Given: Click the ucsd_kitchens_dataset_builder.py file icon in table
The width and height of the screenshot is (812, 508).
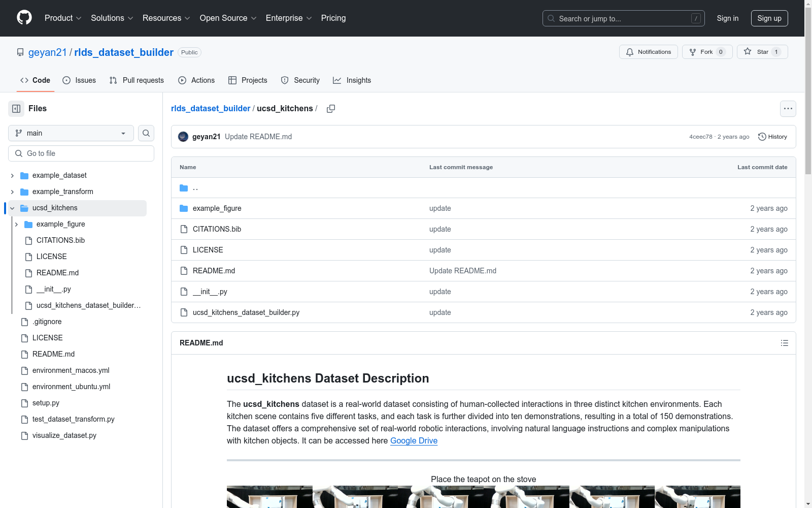Looking at the screenshot, I should pyautogui.click(x=184, y=312).
